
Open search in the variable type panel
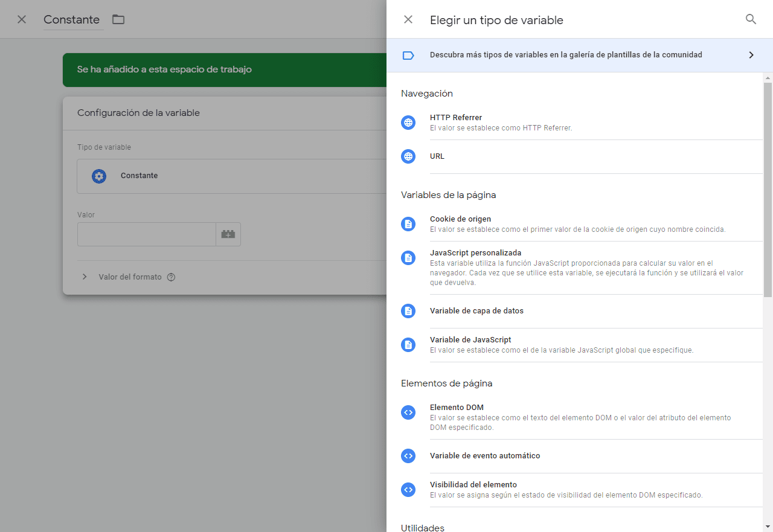tap(751, 19)
